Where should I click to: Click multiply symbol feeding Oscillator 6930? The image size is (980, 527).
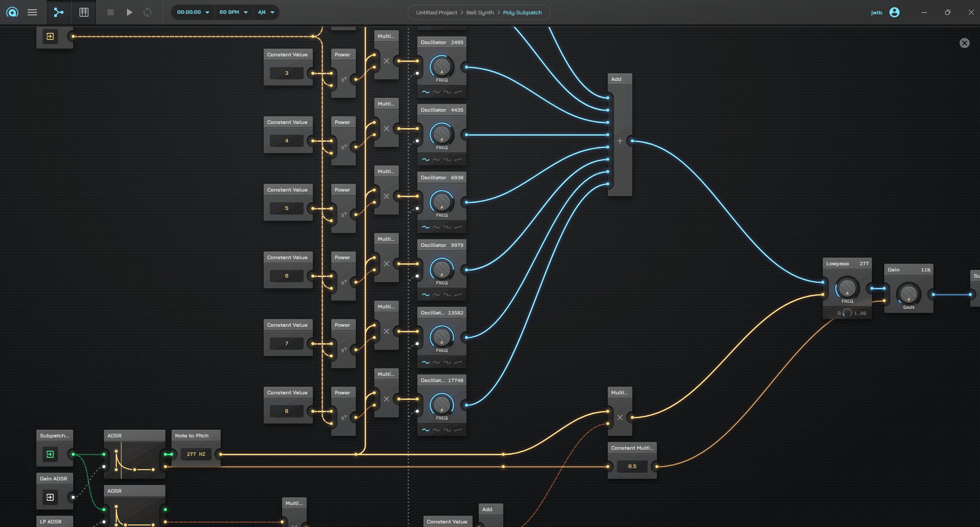coord(387,196)
